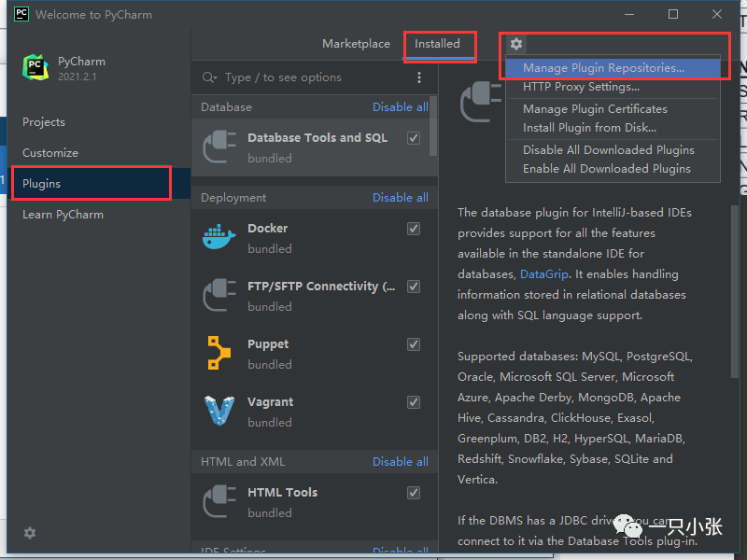The width and height of the screenshot is (747, 560).
Task: Click the PC icon in the title bar
Action: pos(21,14)
